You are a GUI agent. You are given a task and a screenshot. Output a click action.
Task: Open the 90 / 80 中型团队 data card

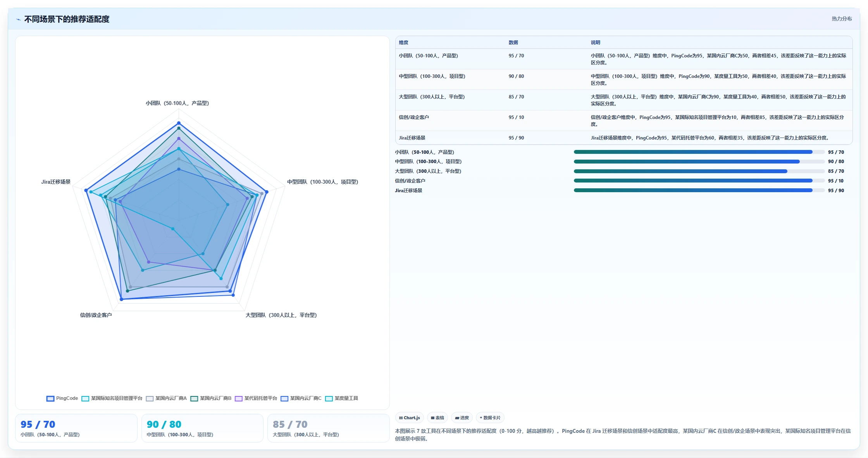pyautogui.click(x=202, y=428)
